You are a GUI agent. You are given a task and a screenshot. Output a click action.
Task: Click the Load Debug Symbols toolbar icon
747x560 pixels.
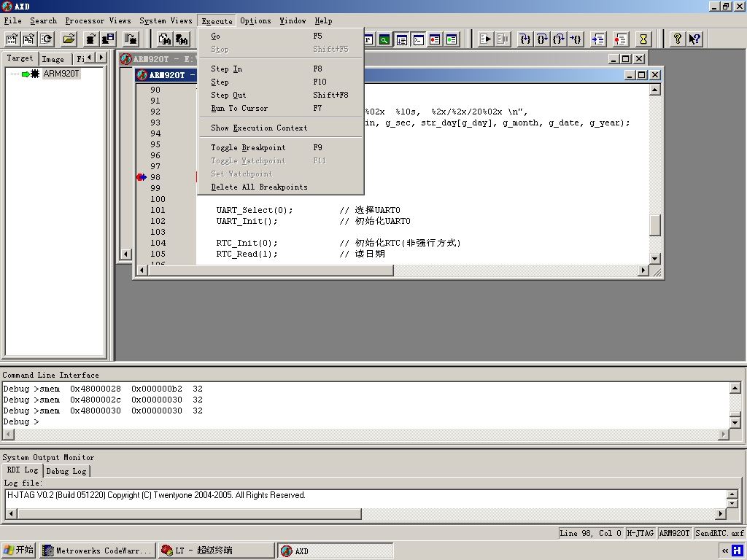[29, 39]
